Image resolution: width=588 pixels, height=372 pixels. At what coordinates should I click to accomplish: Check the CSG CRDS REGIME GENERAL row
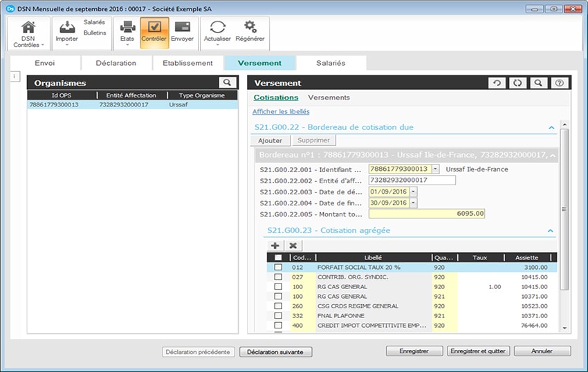(278, 306)
